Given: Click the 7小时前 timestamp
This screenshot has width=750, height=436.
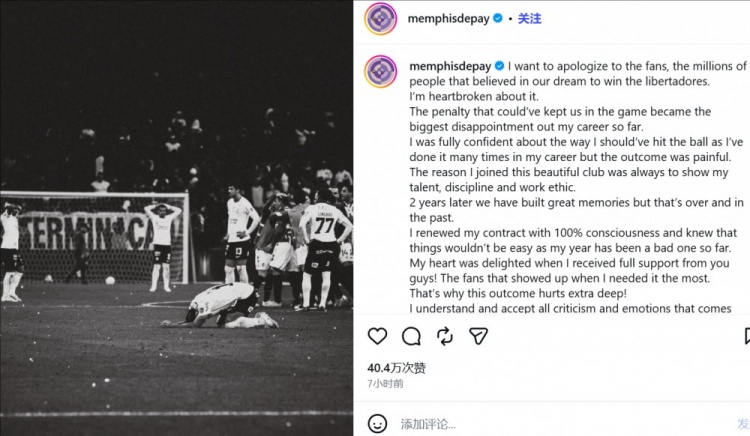Looking at the screenshot, I should (386, 383).
